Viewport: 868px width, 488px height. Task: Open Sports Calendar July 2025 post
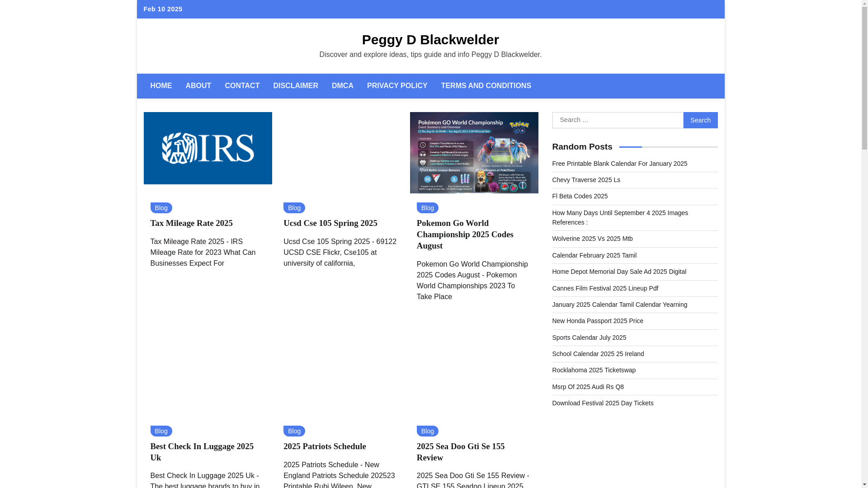(589, 338)
